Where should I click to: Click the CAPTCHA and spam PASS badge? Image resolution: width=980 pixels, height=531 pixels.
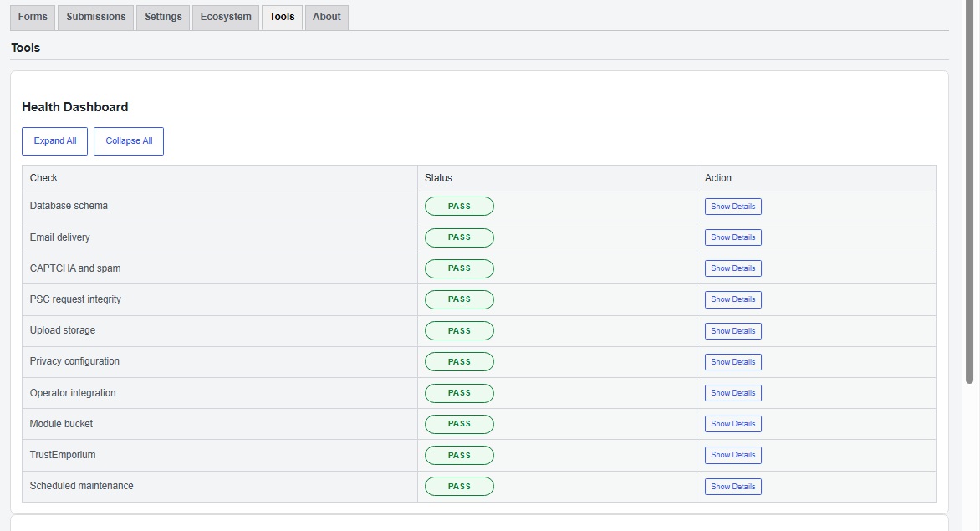(x=459, y=268)
